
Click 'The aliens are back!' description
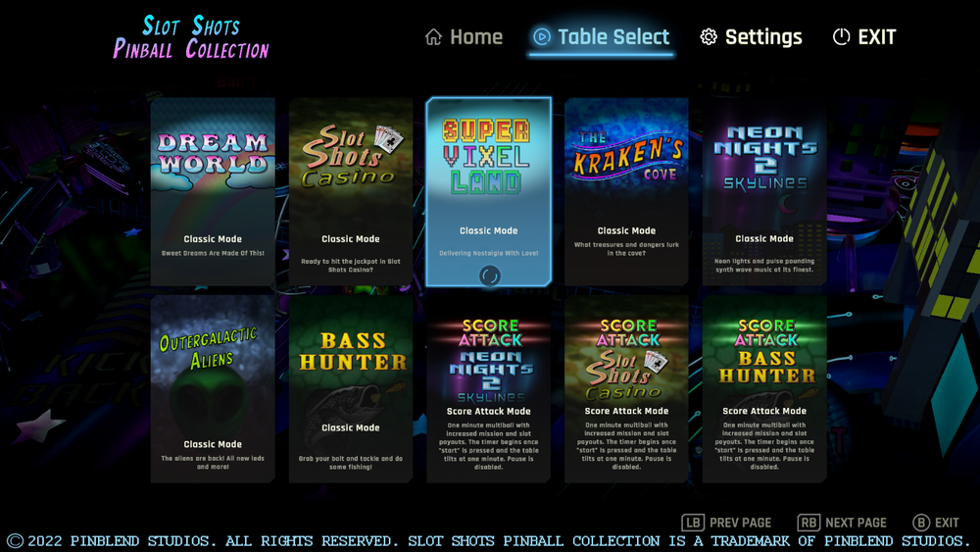point(213,462)
